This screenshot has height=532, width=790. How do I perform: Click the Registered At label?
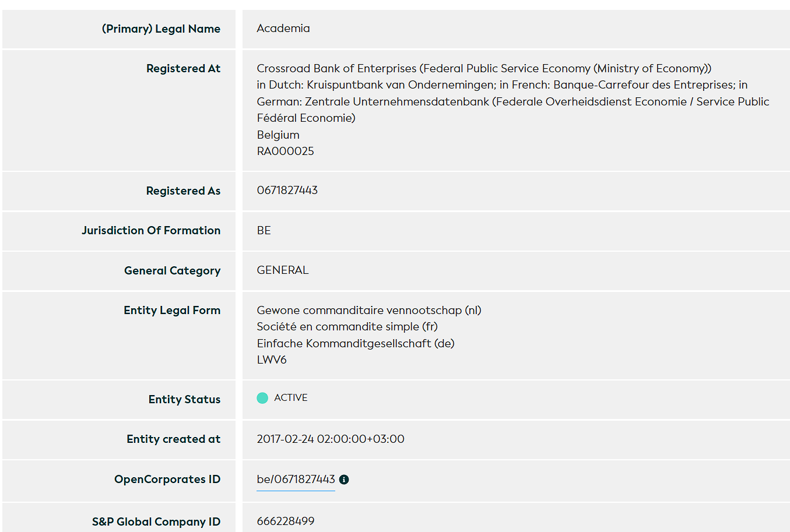pyautogui.click(x=183, y=68)
